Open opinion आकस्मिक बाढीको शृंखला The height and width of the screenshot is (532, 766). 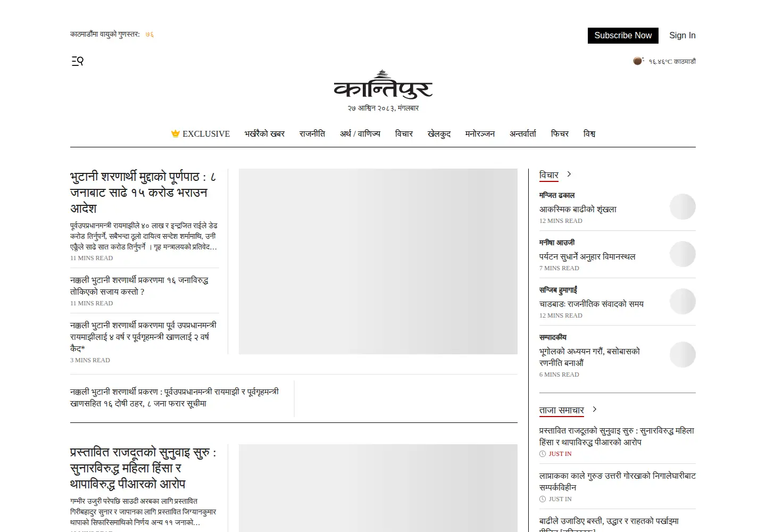click(x=578, y=210)
